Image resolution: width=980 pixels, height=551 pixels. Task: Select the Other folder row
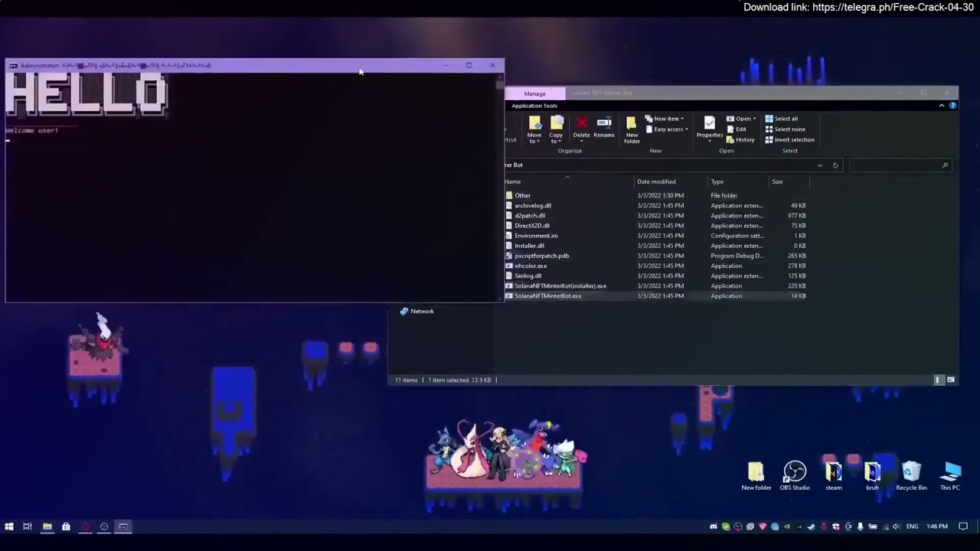click(x=655, y=195)
